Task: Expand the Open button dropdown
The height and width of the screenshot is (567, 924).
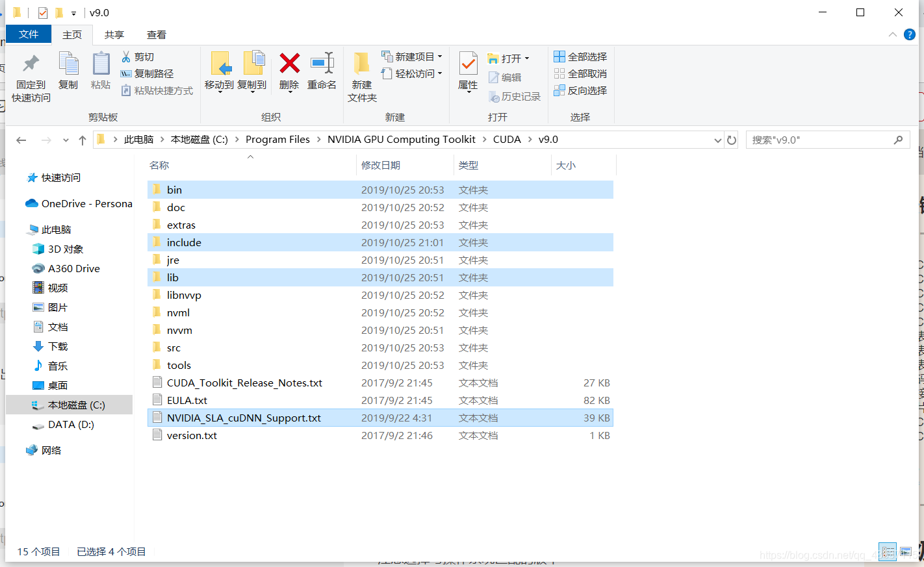Action: click(527, 58)
